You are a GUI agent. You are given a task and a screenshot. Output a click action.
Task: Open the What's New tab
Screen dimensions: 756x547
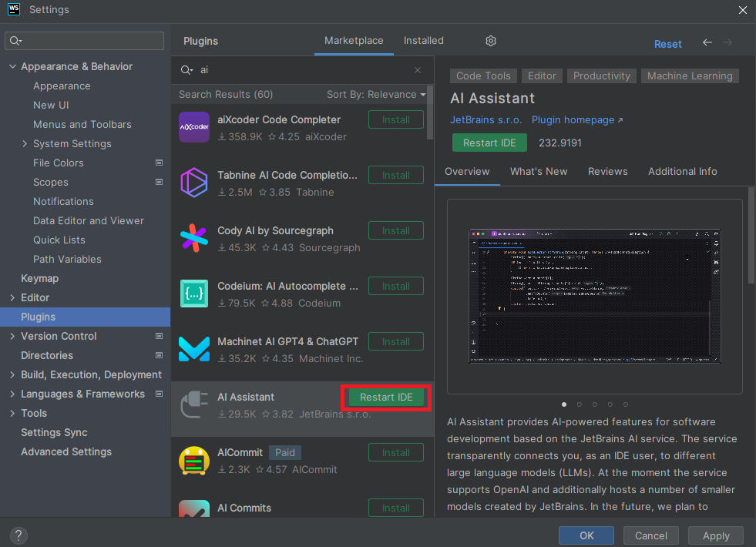pyautogui.click(x=539, y=172)
